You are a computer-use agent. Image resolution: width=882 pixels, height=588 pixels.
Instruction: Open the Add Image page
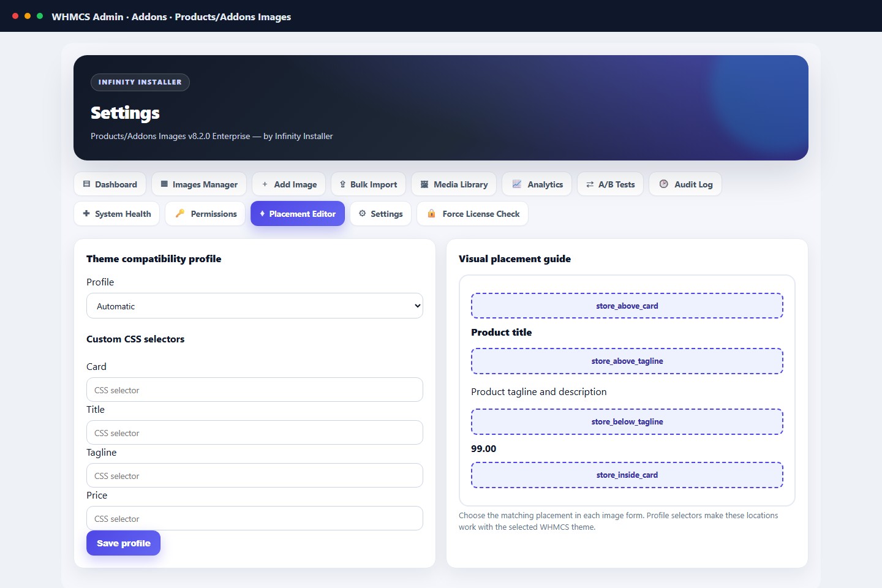(288, 184)
